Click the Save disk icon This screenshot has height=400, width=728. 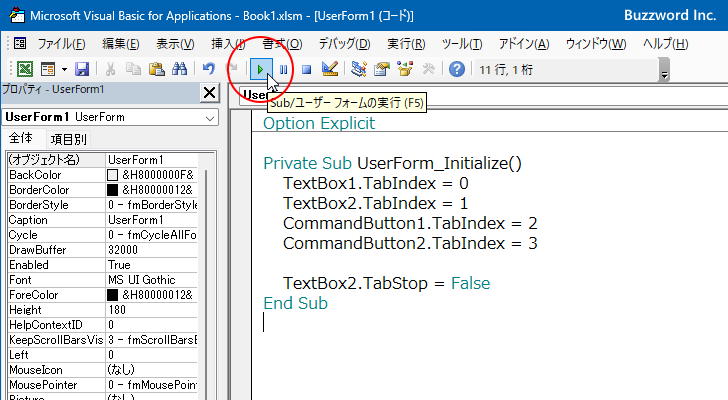tap(82, 69)
